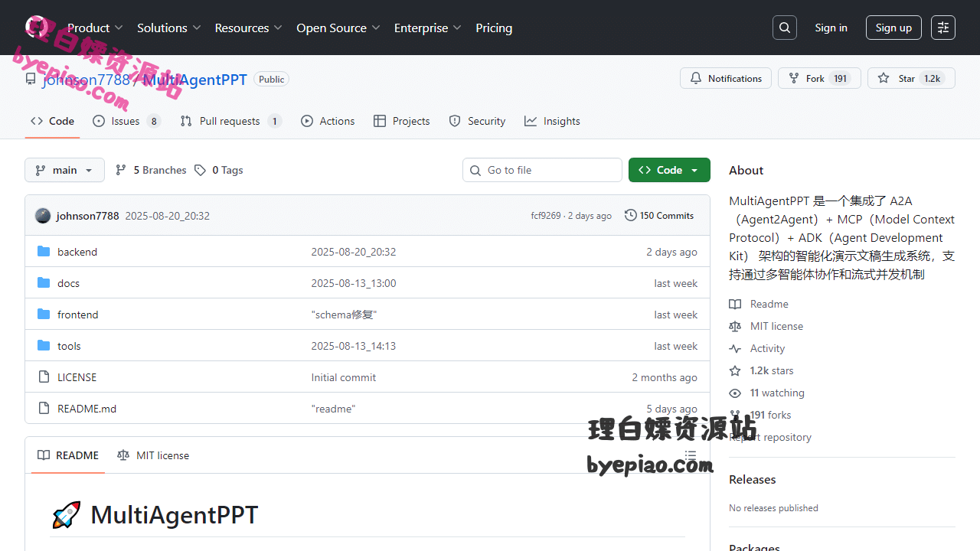980x551 pixels.
Task: Open the LICENSE file name
Action: (x=77, y=377)
